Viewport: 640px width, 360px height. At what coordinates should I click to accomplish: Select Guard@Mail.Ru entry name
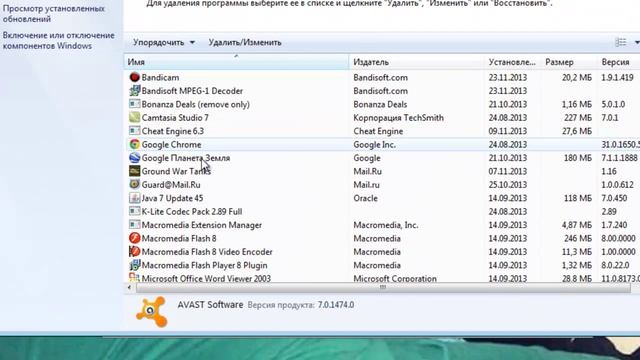(171, 184)
